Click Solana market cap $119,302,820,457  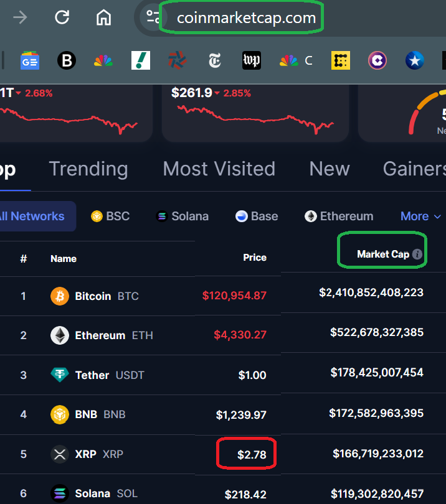(377, 493)
